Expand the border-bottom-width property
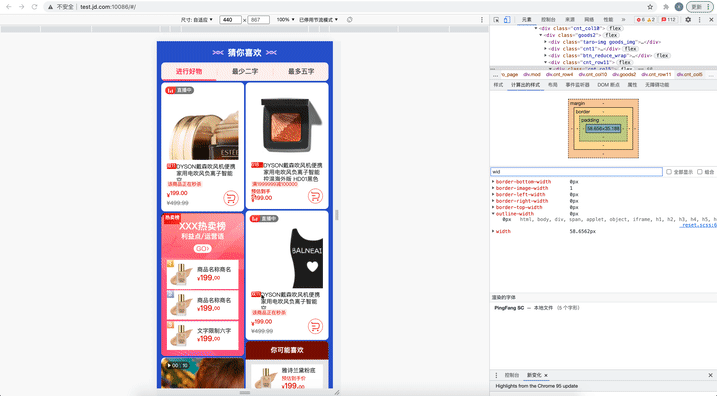The image size is (717, 396). click(493, 182)
